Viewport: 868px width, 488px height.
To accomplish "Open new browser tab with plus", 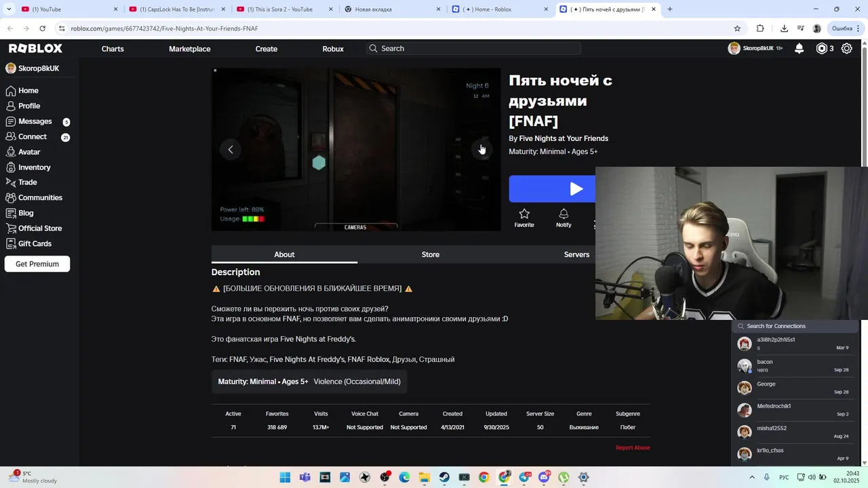I will click(670, 9).
